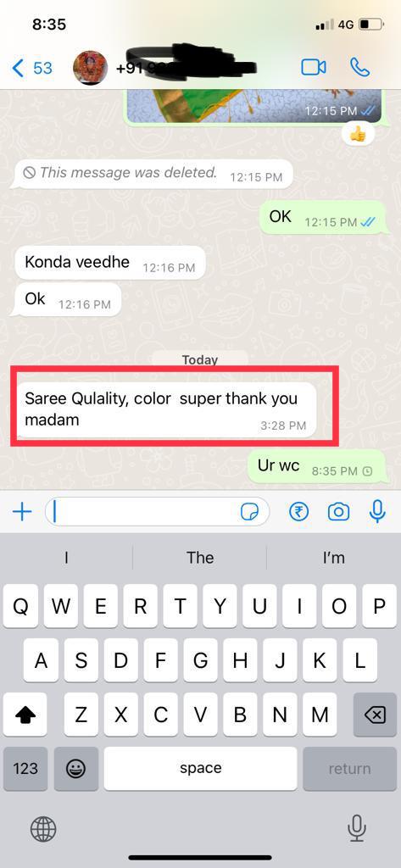Open the plus attachment menu
The image size is (401, 868).
22,512
